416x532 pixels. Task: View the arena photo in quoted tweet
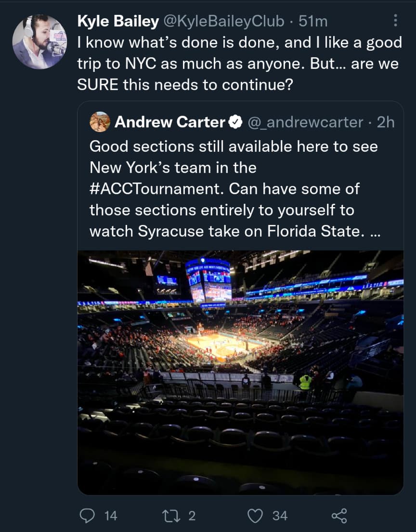click(x=240, y=372)
